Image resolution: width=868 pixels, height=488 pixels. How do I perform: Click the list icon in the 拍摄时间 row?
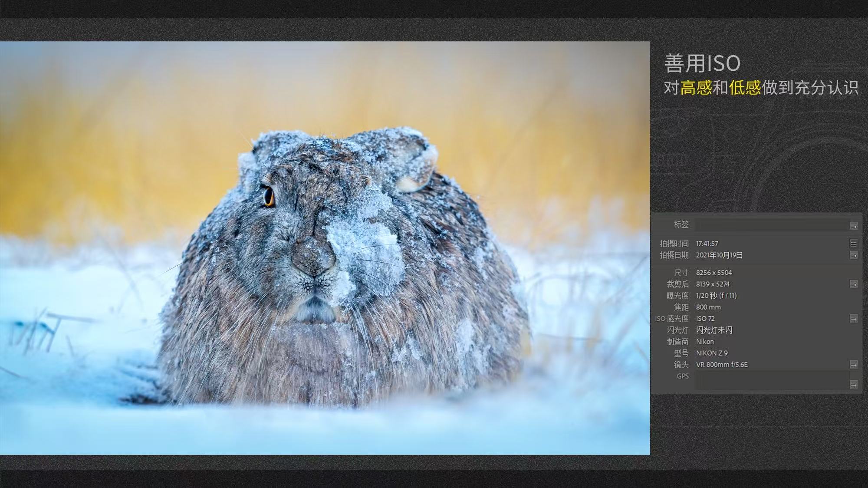coord(853,244)
